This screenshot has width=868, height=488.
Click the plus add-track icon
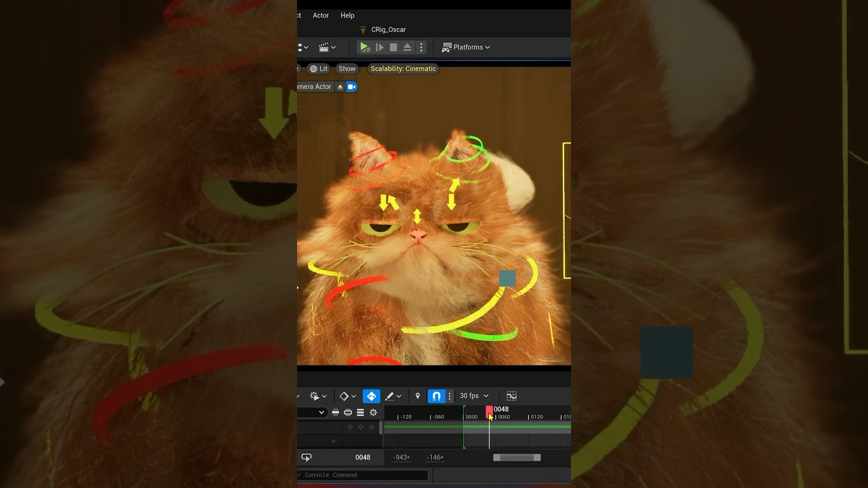(333, 441)
